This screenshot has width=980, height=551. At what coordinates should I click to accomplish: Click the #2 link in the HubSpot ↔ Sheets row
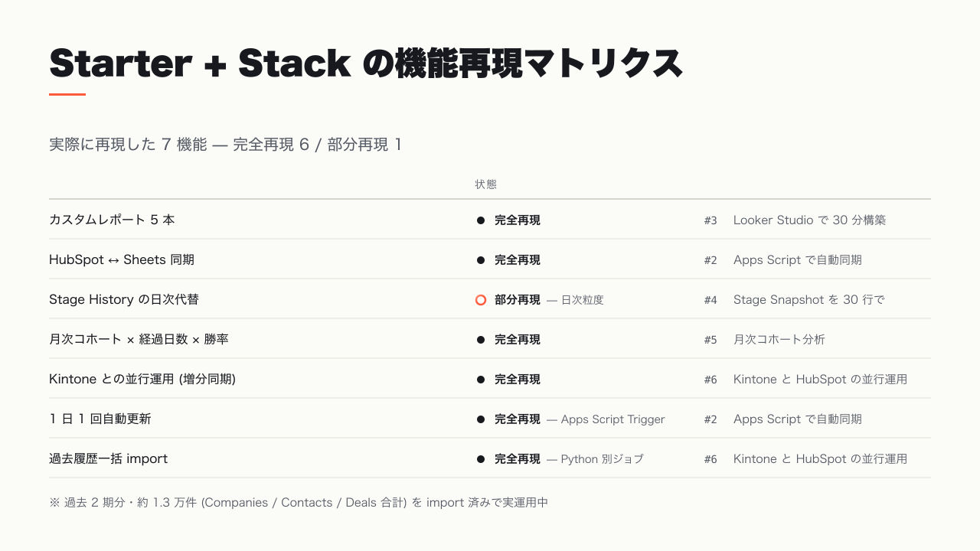coord(782,260)
